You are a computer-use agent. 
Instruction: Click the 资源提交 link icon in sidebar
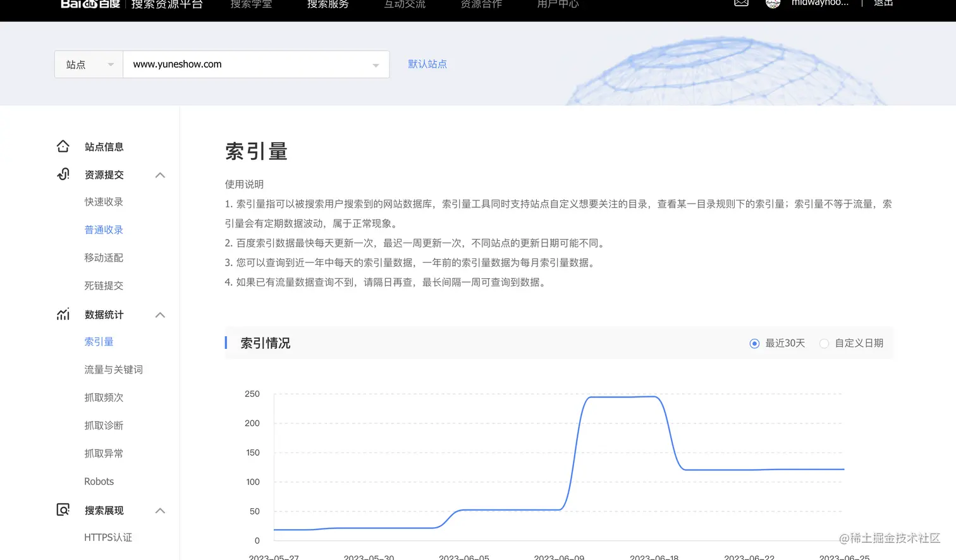63,174
